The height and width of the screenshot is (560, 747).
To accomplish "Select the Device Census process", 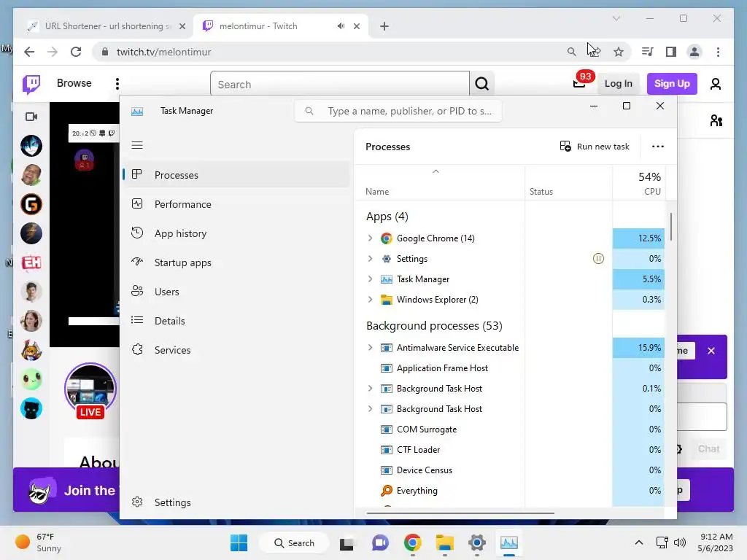I will (424, 470).
